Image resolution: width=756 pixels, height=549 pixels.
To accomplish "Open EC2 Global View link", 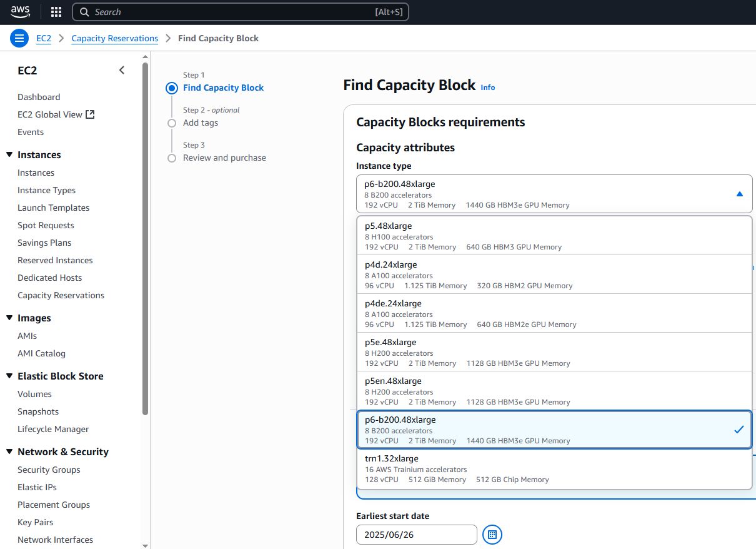I will tap(50, 114).
